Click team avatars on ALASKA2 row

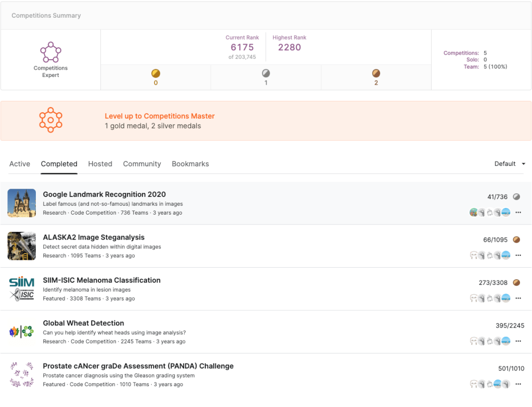pos(489,255)
